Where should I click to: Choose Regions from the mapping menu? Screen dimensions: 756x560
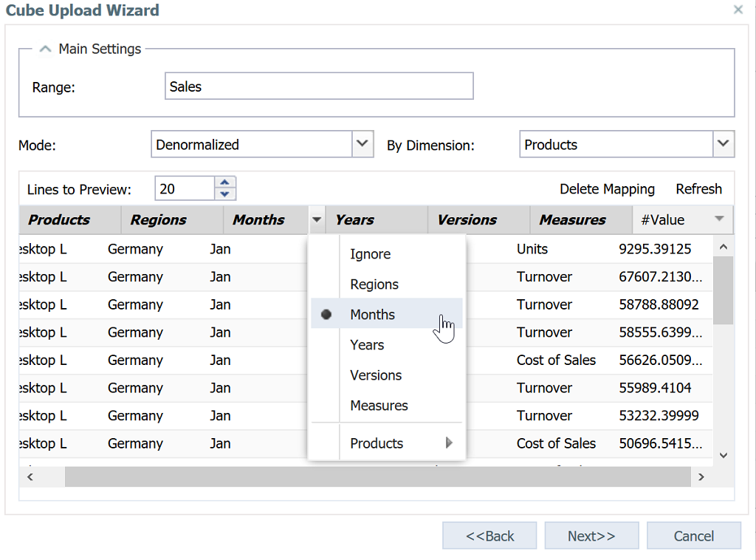tap(374, 284)
